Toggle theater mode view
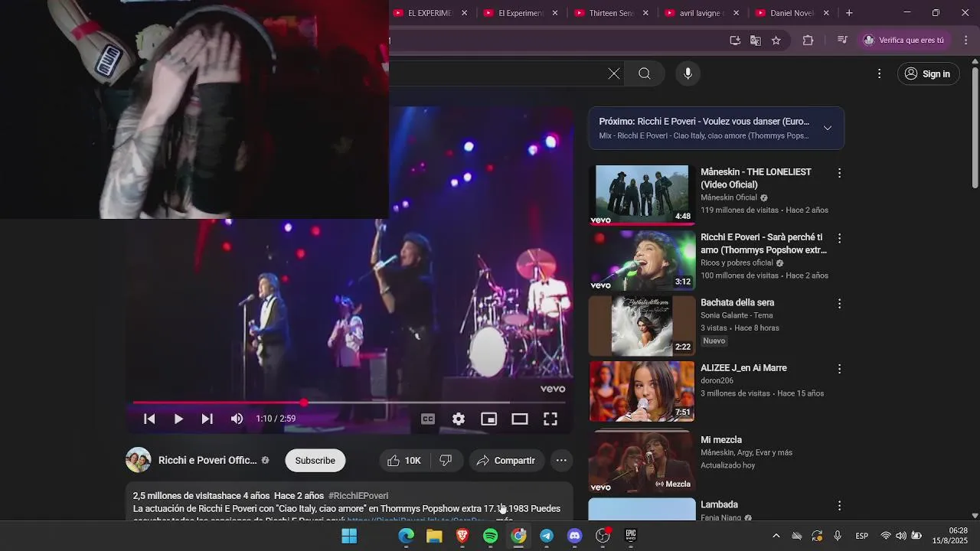This screenshot has height=551, width=980. click(x=520, y=419)
